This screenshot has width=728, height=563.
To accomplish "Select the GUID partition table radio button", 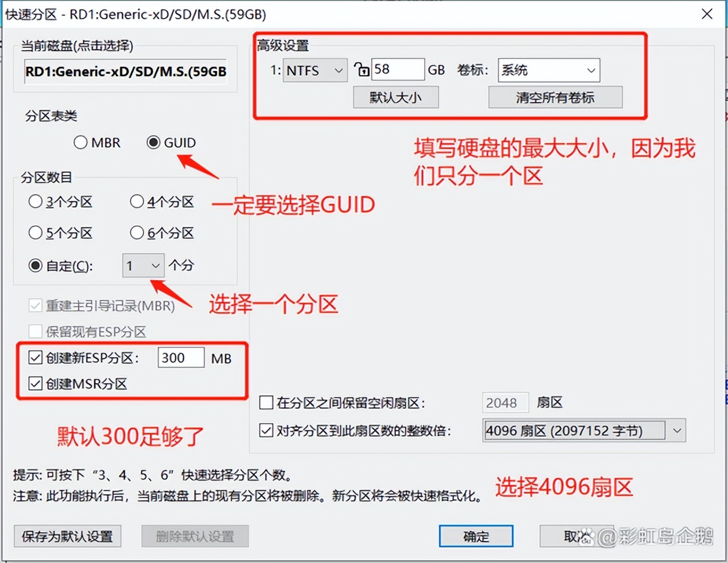I will [152, 143].
